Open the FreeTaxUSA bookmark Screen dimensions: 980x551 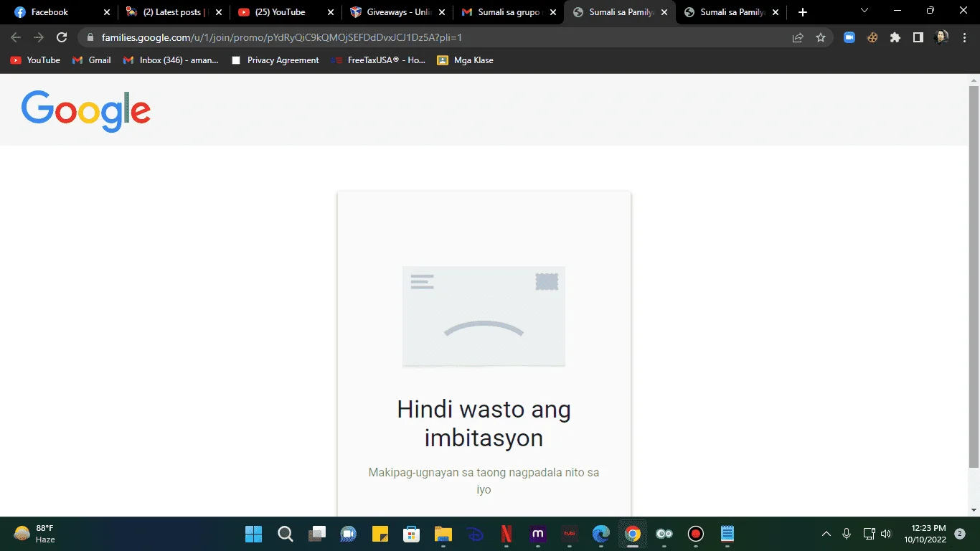[379, 60]
